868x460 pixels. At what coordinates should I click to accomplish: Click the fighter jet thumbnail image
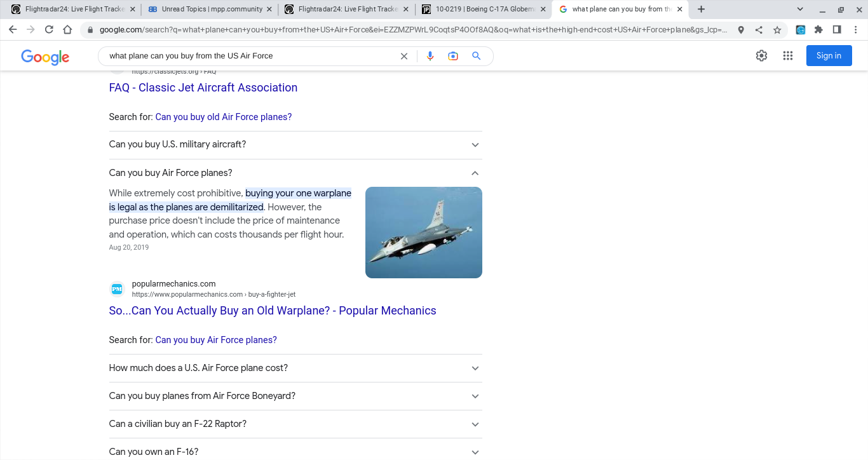click(x=423, y=233)
